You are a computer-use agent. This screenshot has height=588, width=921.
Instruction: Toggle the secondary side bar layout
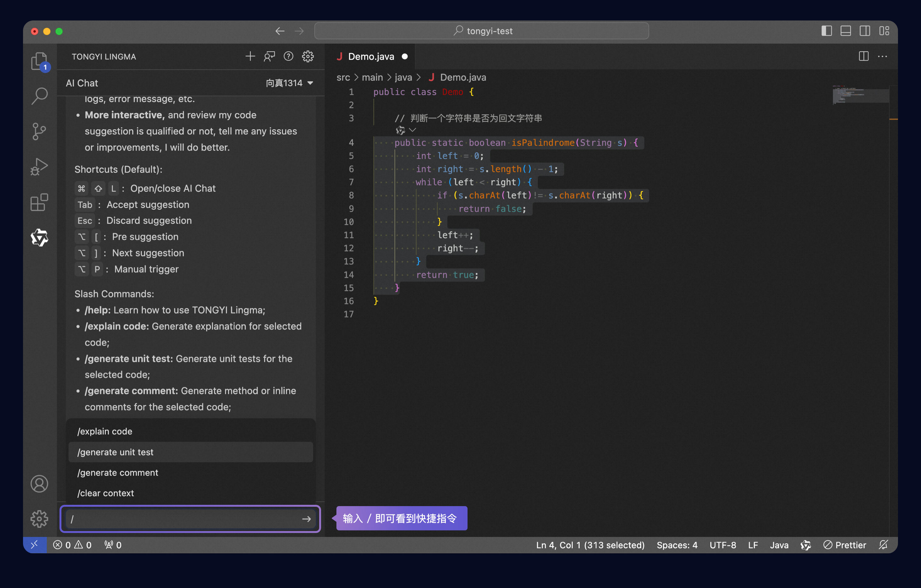[865, 31]
